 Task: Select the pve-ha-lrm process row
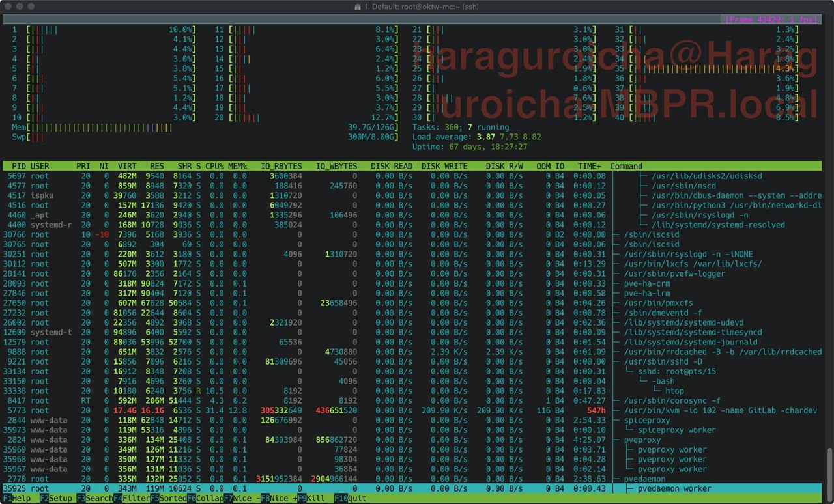point(412,293)
